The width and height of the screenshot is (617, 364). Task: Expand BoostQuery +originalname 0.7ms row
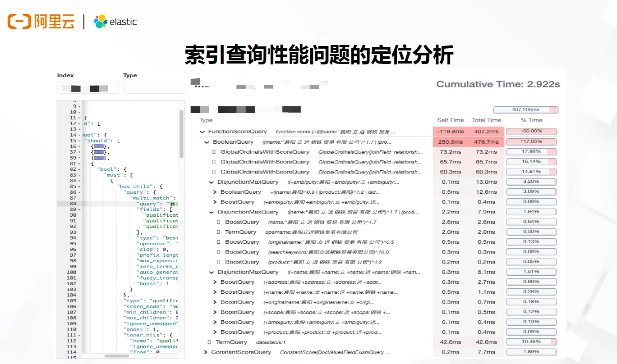tap(215, 302)
